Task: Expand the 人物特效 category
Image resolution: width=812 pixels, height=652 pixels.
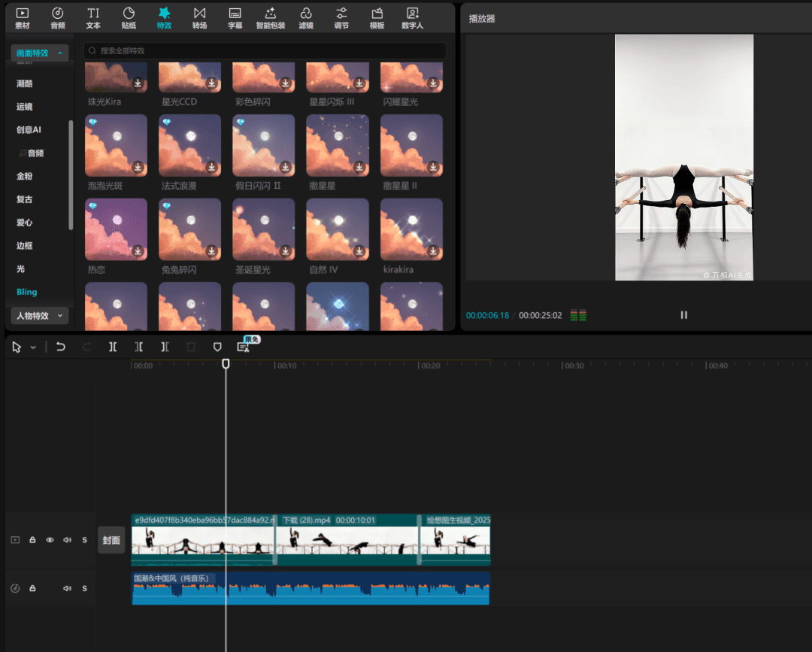Action: point(40,316)
